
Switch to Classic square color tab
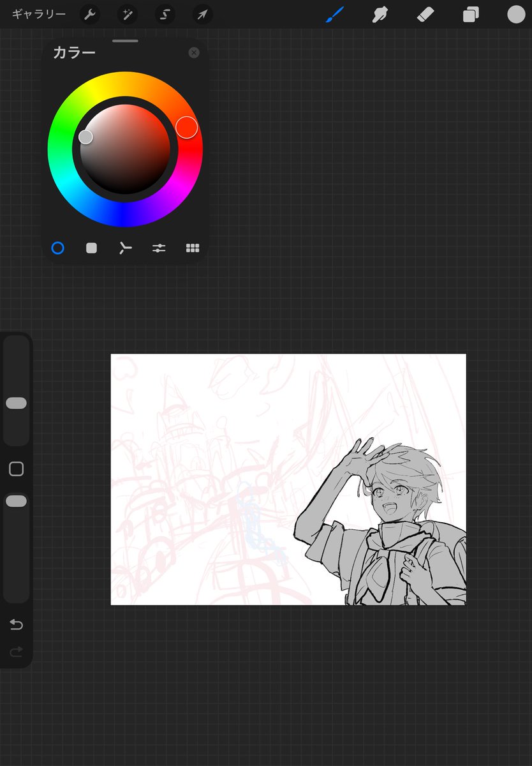pos(92,248)
